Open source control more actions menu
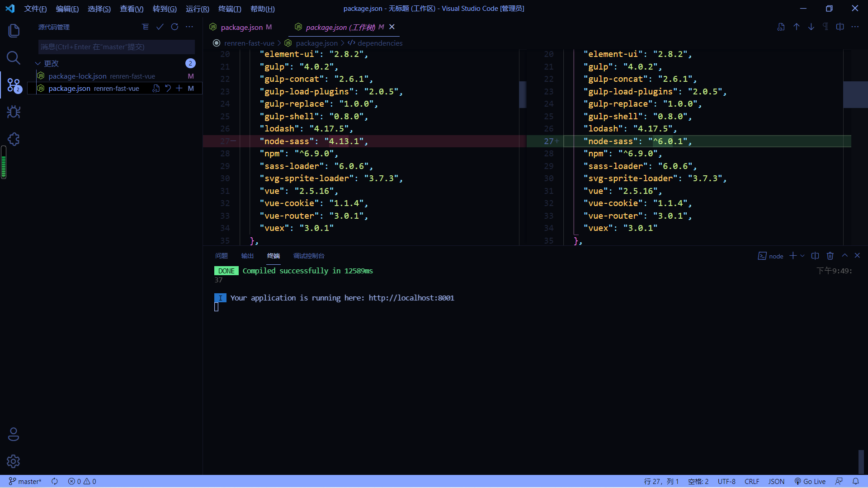868x488 pixels. click(x=189, y=27)
